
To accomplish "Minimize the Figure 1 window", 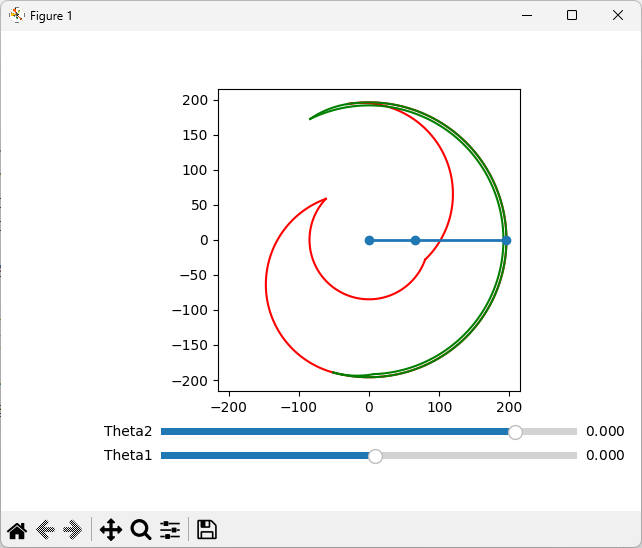I will pos(527,16).
